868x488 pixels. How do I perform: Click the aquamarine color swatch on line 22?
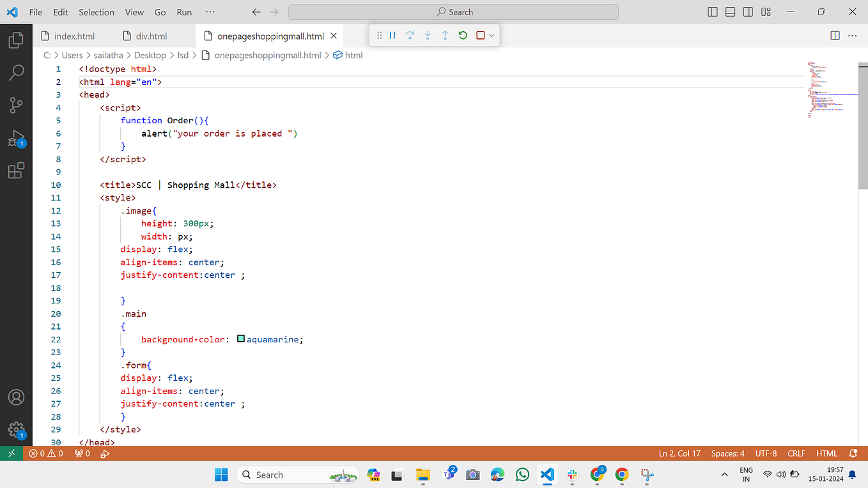click(x=240, y=339)
